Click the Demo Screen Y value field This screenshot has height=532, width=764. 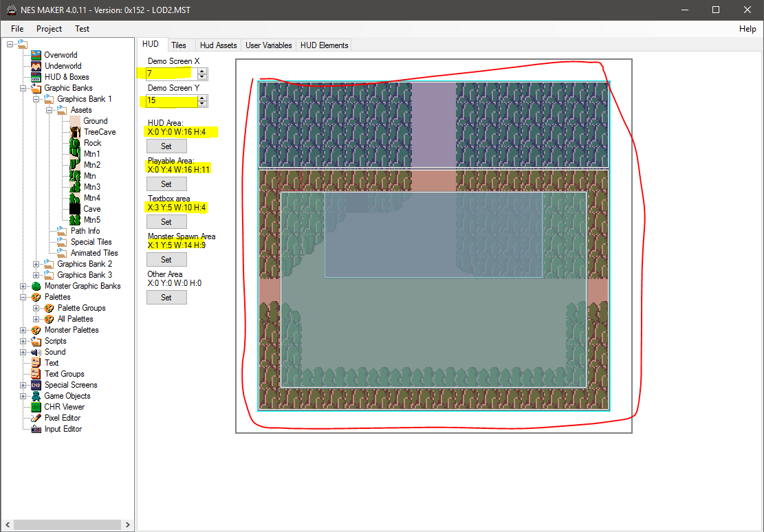[x=172, y=100]
